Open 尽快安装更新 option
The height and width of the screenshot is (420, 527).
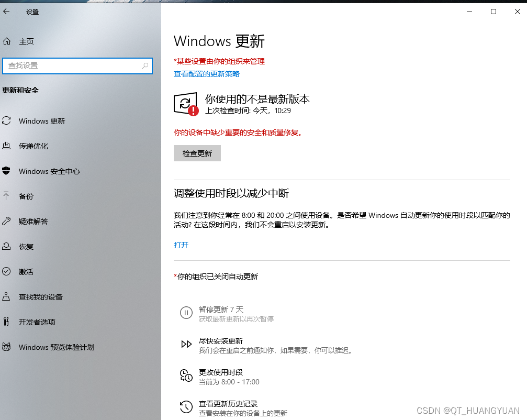pyautogui.click(x=220, y=340)
